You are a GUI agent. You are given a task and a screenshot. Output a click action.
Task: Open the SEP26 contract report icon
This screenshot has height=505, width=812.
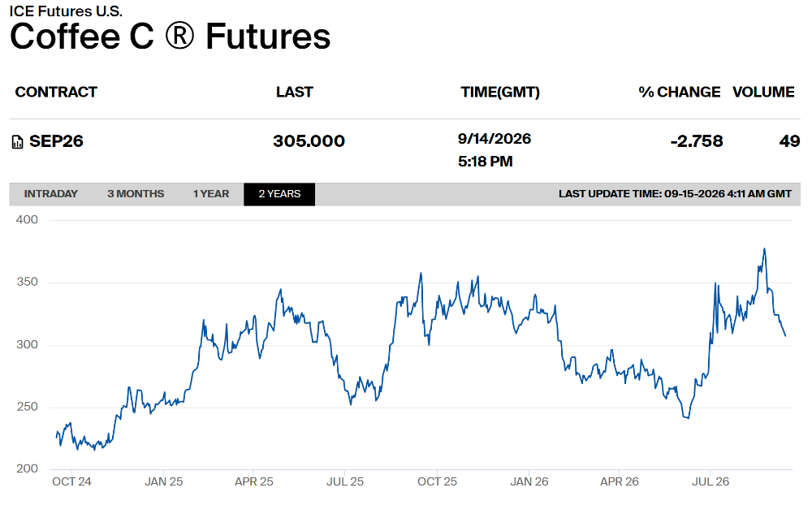click(18, 141)
